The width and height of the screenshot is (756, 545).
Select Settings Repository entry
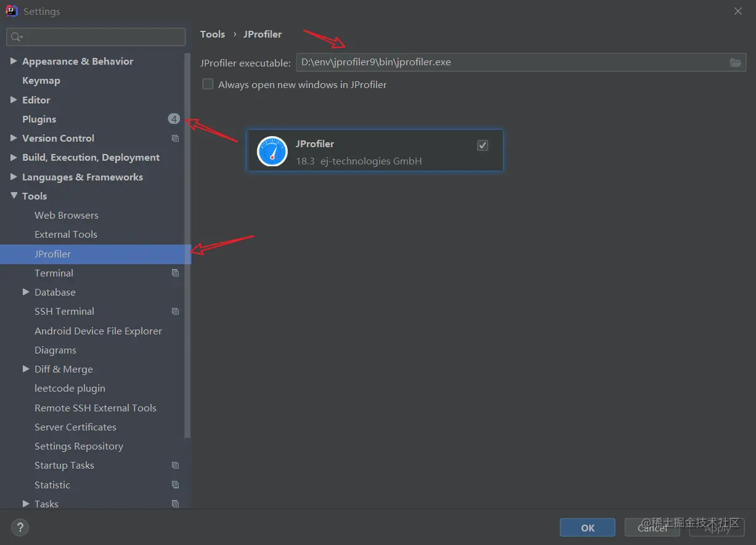pyautogui.click(x=79, y=446)
